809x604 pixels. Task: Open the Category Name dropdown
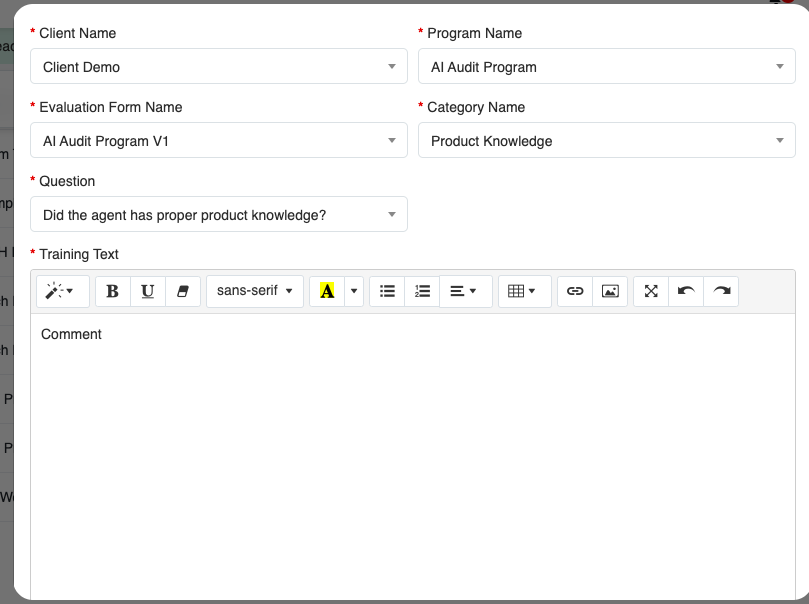pyautogui.click(x=606, y=141)
